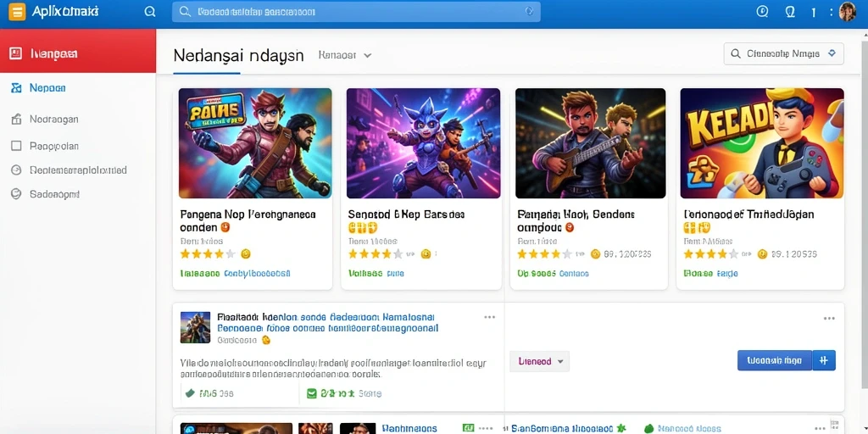Open the SanGomania liiooslaod link

coord(561,428)
